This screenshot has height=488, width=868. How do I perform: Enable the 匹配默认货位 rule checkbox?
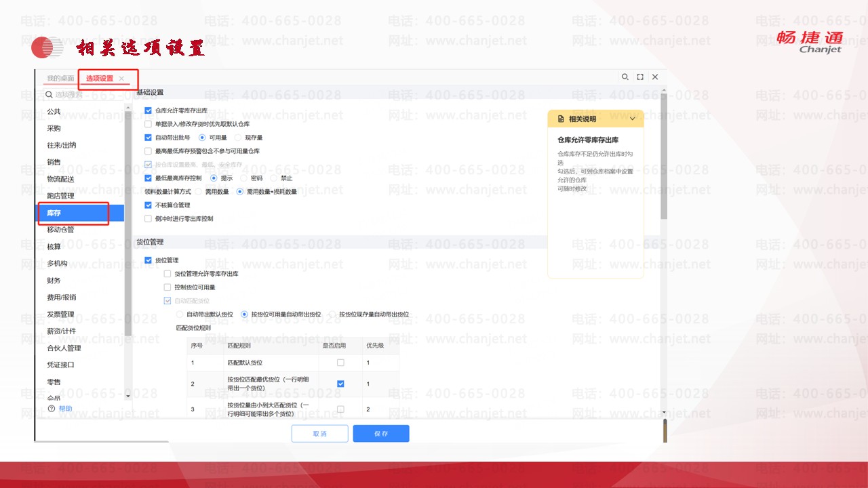[x=340, y=363]
